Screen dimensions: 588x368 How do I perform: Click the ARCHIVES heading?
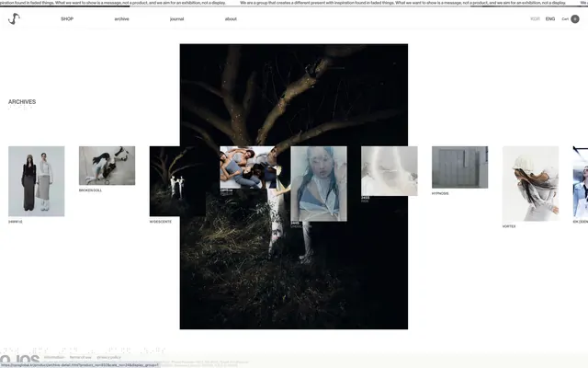tap(22, 102)
